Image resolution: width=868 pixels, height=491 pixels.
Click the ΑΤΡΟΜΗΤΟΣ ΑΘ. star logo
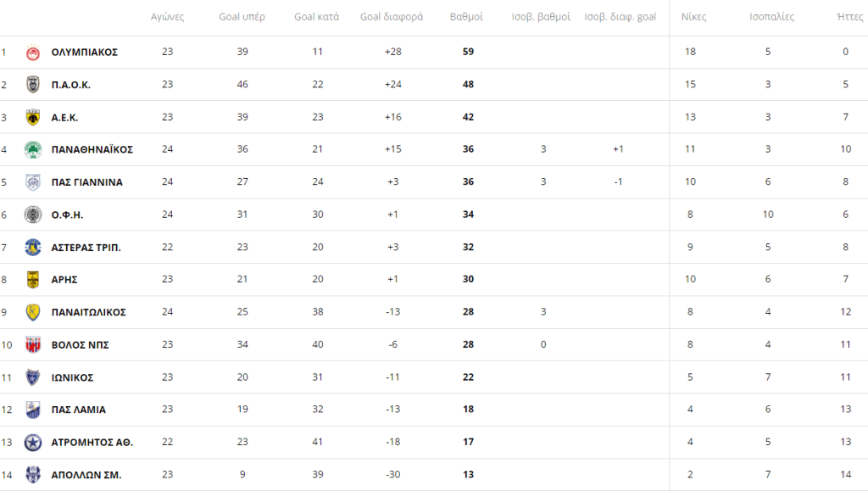point(33,443)
